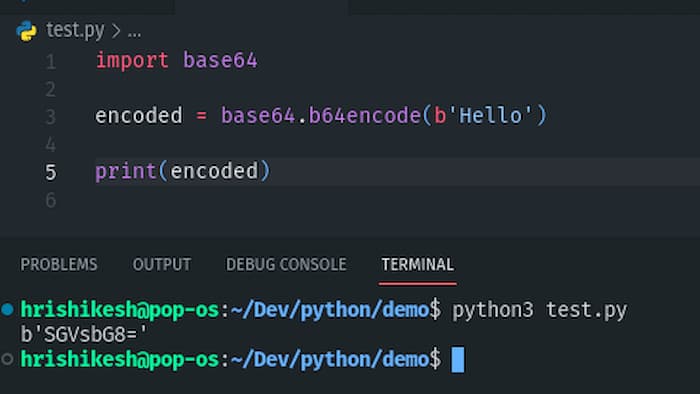The width and height of the screenshot is (700, 394).
Task: Click the Python file icon in breadcrumb
Action: pyautogui.click(x=26, y=31)
